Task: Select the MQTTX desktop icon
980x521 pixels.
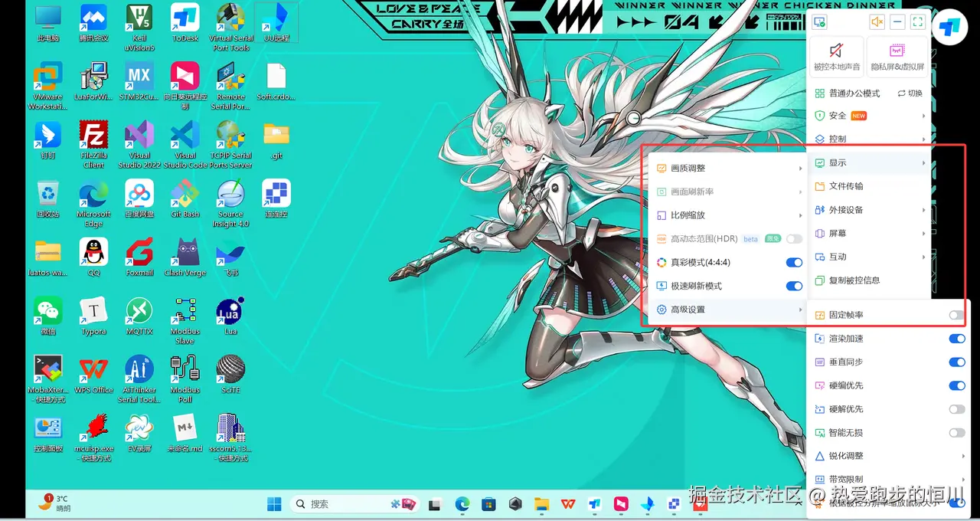Action: 139,316
